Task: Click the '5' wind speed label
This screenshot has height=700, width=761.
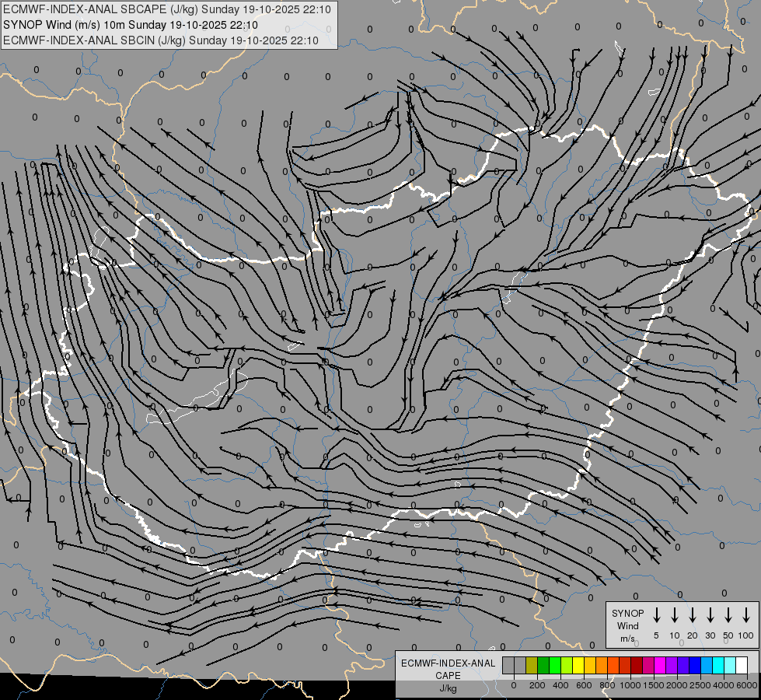Action: [656, 635]
